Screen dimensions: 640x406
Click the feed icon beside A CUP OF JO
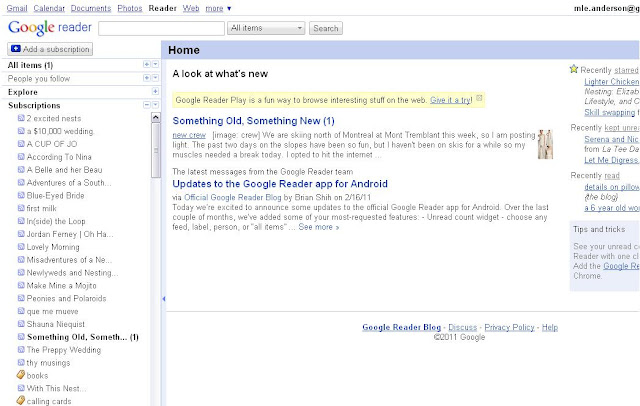[21, 144]
